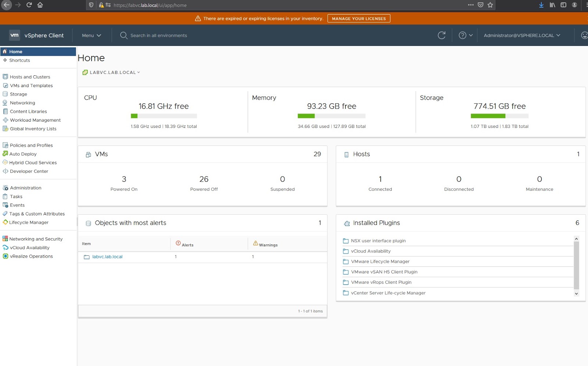The height and width of the screenshot is (366, 588).
Task: Click the Hybrid Cloud Services icon
Action: tap(5, 162)
